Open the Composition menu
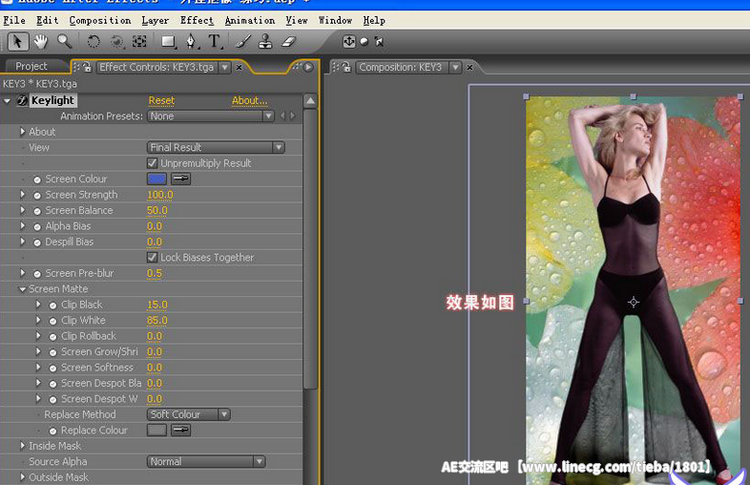Screen dimensions: 750x485 [x=100, y=21]
